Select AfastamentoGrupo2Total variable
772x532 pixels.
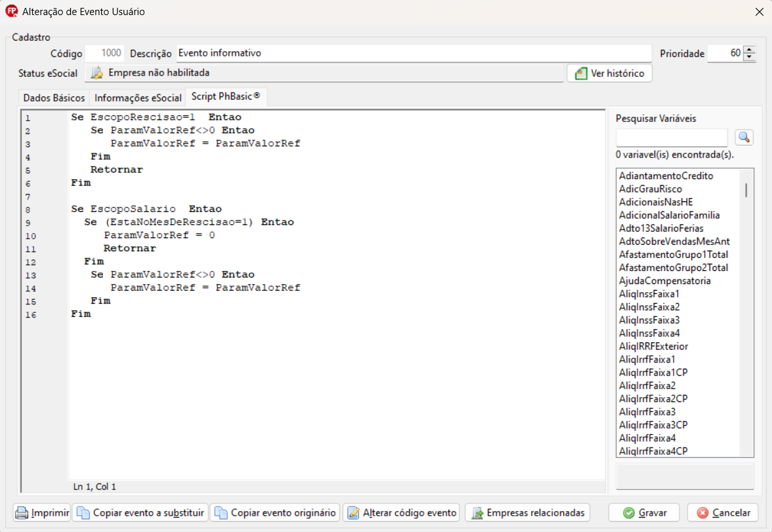click(x=674, y=268)
